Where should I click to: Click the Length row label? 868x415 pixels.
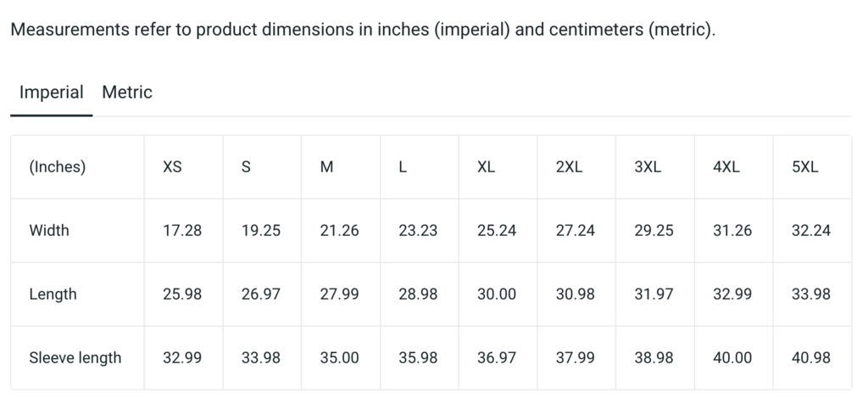(x=53, y=294)
